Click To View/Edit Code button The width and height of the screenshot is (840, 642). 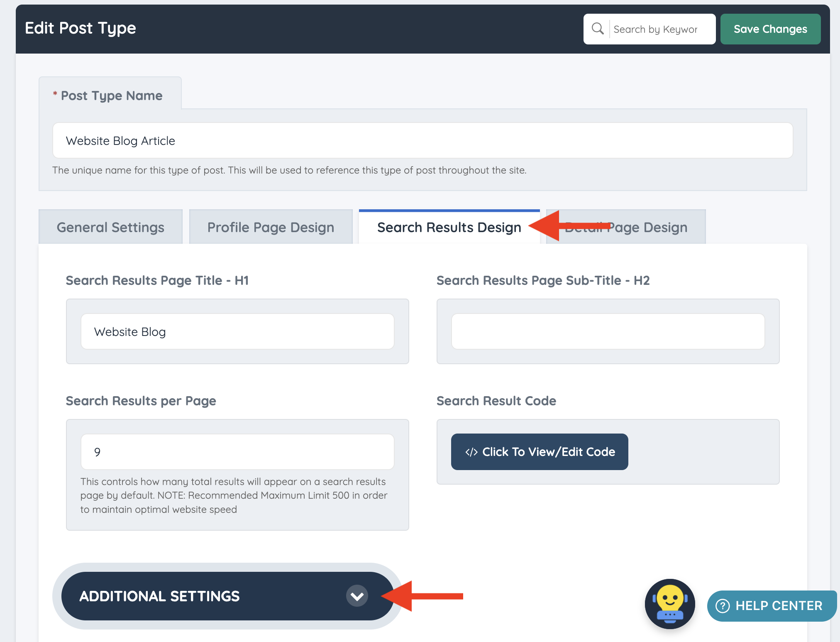(539, 452)
